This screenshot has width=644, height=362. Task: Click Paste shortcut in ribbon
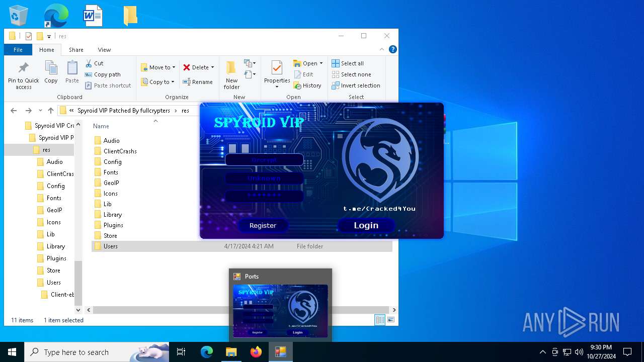click(x=108, y=85)
